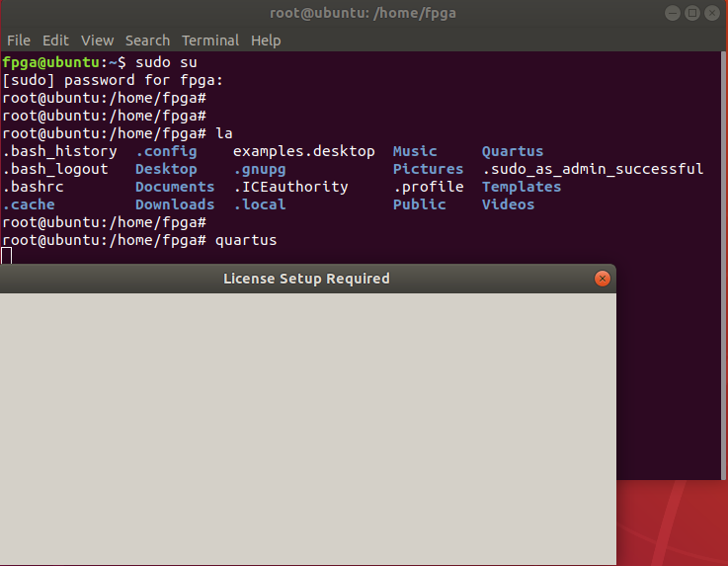Click the terminal window title text
The height and width of the screenshot is (566, 728).
[363, 13]
